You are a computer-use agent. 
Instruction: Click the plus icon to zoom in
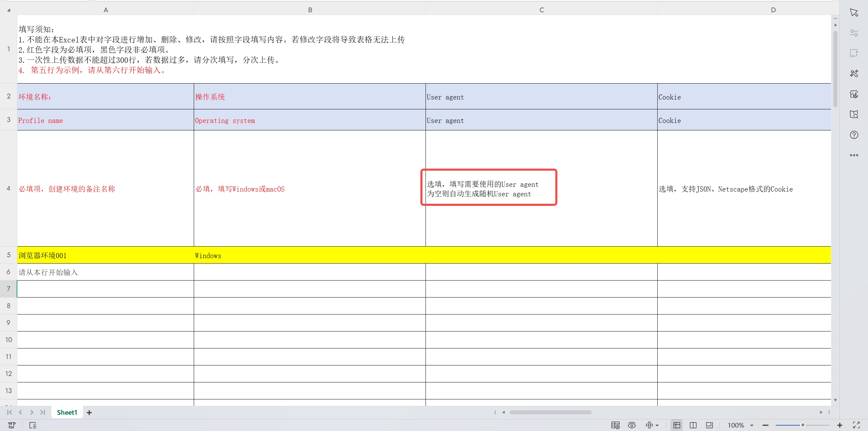[x=840, y=425]
